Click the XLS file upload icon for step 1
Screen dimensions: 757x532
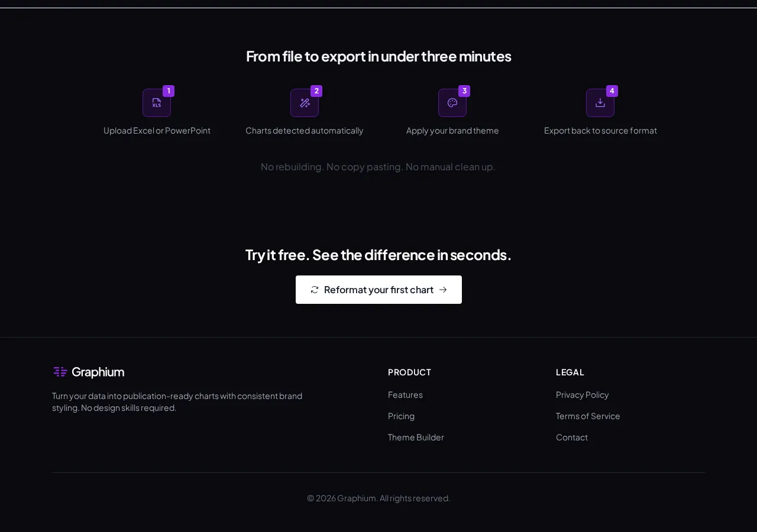157,102
